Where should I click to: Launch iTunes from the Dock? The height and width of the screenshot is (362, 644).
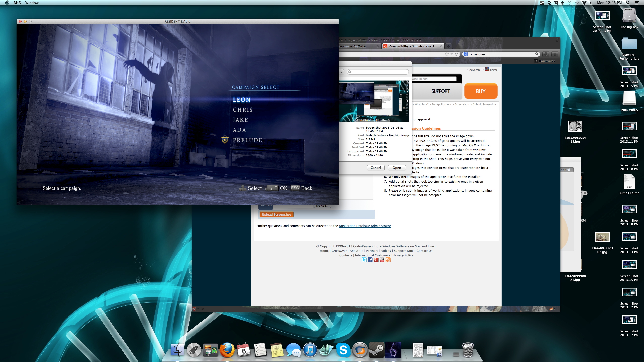click(310, 350)
